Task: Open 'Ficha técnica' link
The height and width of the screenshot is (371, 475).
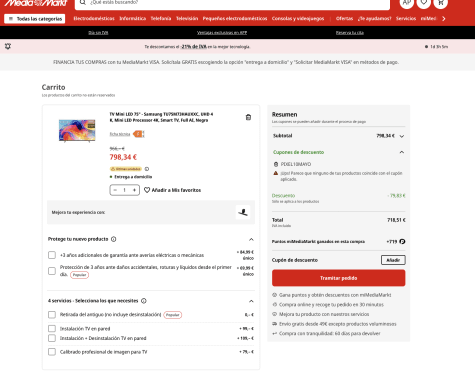Action: [x=120, y=134]
